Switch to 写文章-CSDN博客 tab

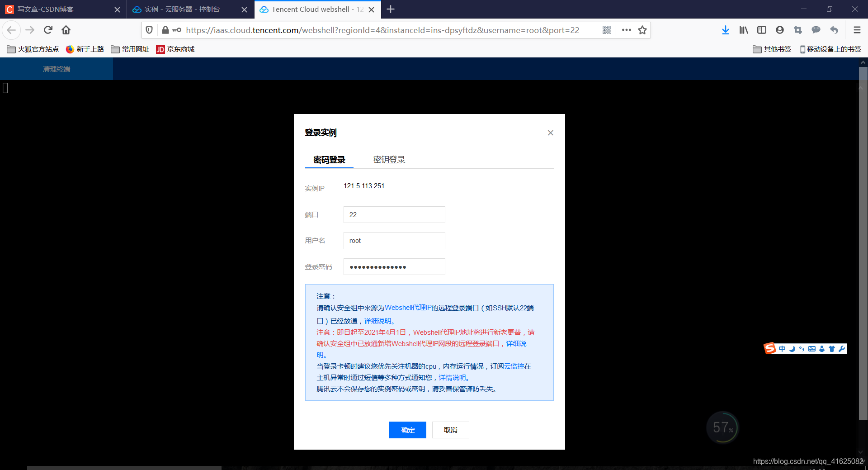coord(63,9)
